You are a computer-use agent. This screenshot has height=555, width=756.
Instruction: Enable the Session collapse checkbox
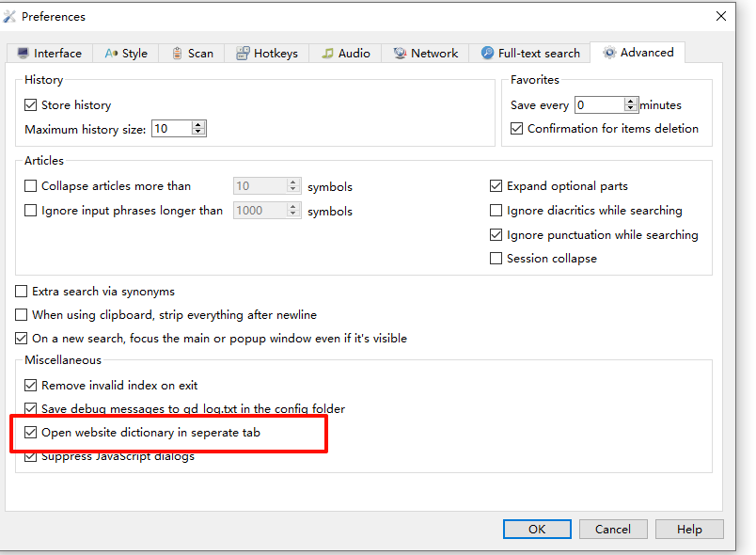tap(496, 259)
